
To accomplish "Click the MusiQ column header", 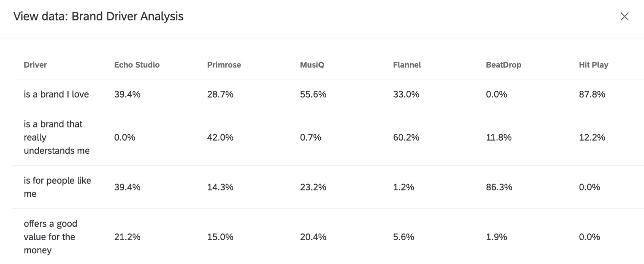I will [311, 65].
